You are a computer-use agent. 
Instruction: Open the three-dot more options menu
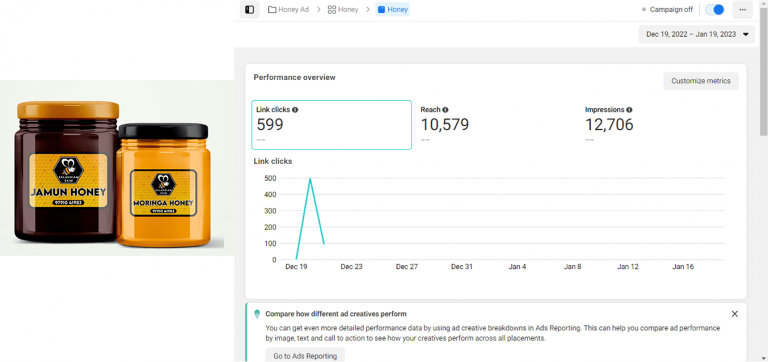(x=743, y=9)
